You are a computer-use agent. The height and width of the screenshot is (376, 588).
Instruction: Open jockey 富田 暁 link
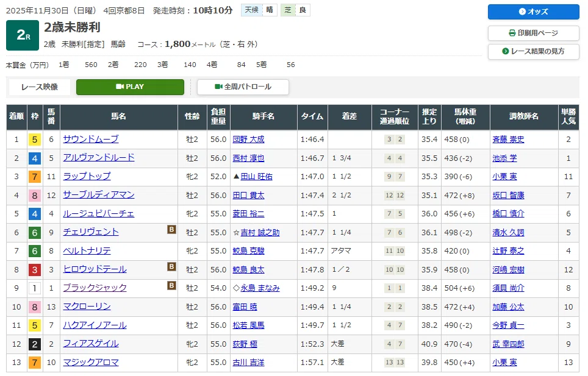(x=245, y=307)
